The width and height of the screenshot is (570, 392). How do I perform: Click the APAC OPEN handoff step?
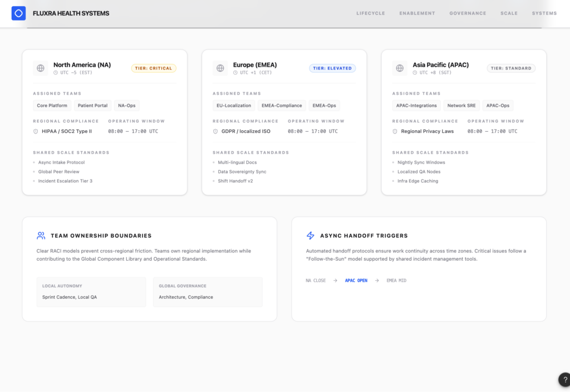[x=356, y=281]
